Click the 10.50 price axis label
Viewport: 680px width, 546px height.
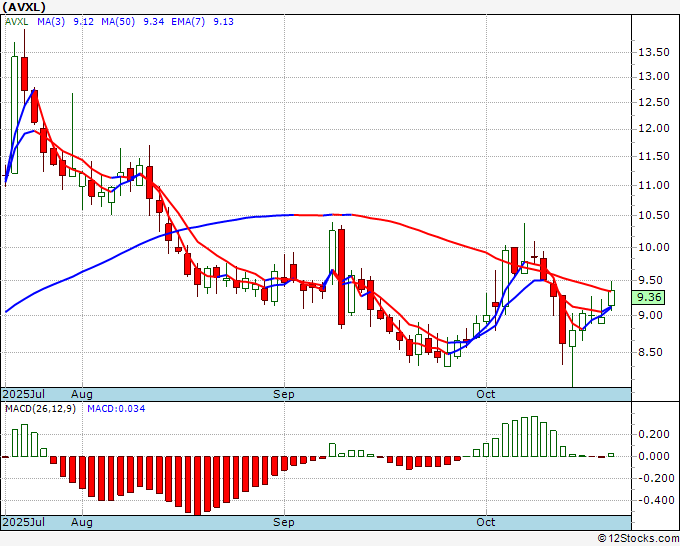[x=654, y=216]
